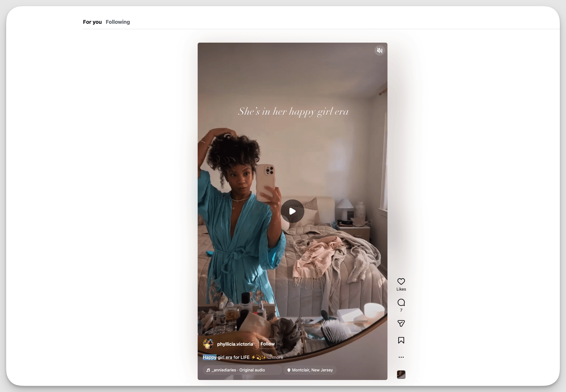Click the audio cover thumbnail
Screen dimensions: 566x392
(x=401, y=374)
